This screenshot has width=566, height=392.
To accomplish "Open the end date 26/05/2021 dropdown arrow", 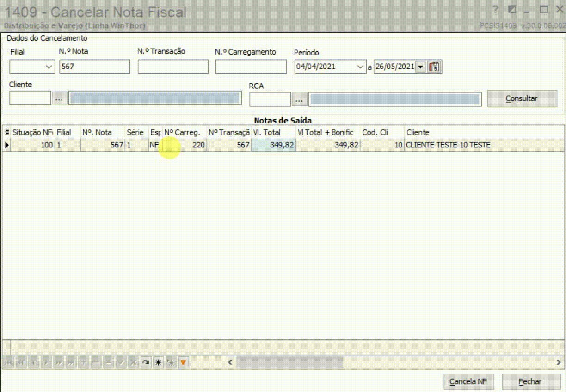I will click(420, 67).
